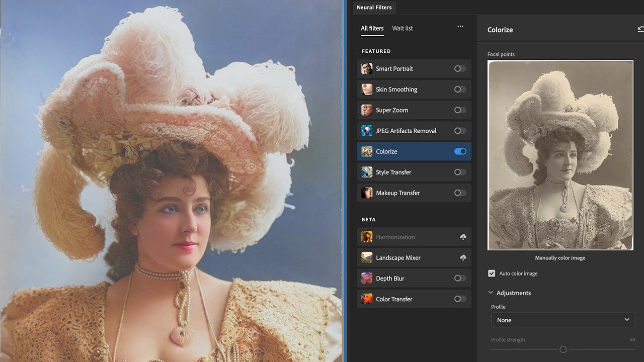Select the Neural Filters panel tab
The image size is (644, 362).
[x=375, y=8]
